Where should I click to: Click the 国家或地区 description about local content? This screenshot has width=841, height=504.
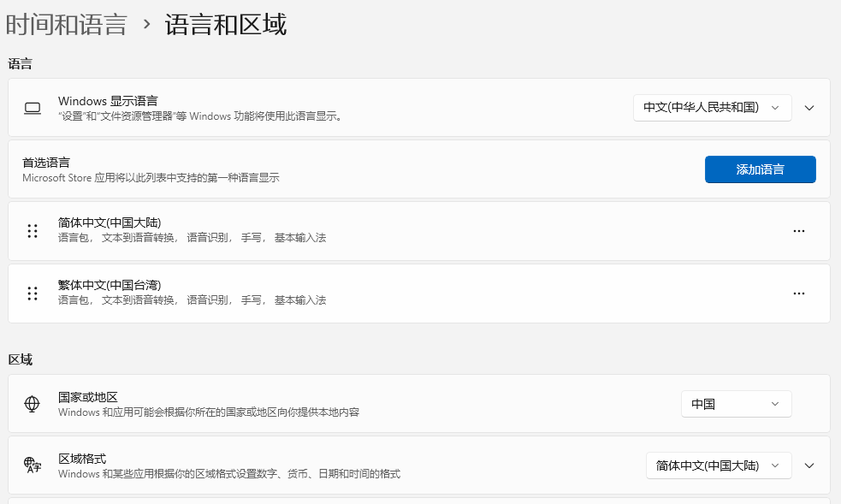tap(209, 412)
